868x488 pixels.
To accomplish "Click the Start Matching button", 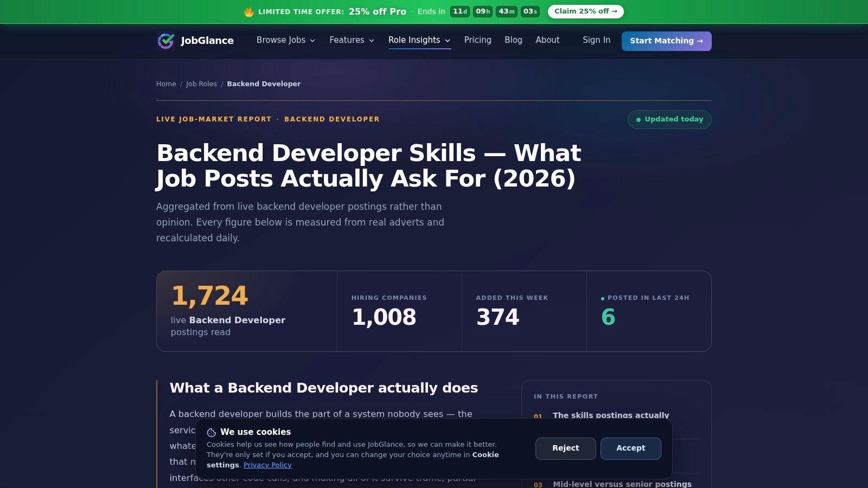I will 666,41.
